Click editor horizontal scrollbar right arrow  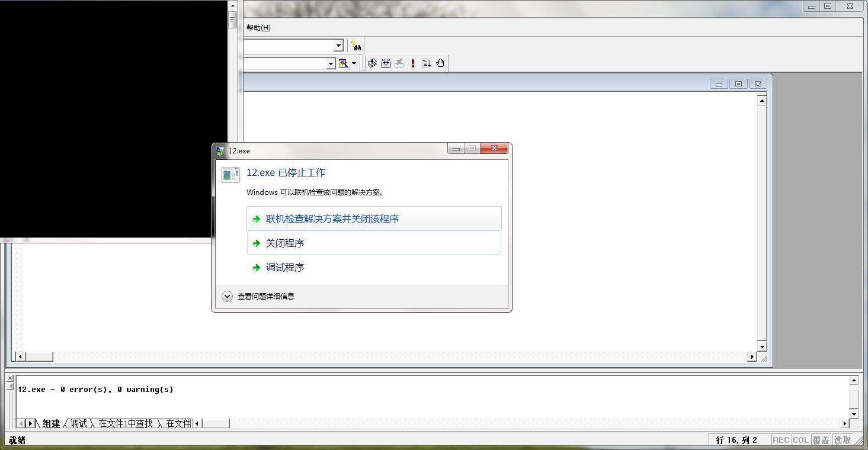752,356
